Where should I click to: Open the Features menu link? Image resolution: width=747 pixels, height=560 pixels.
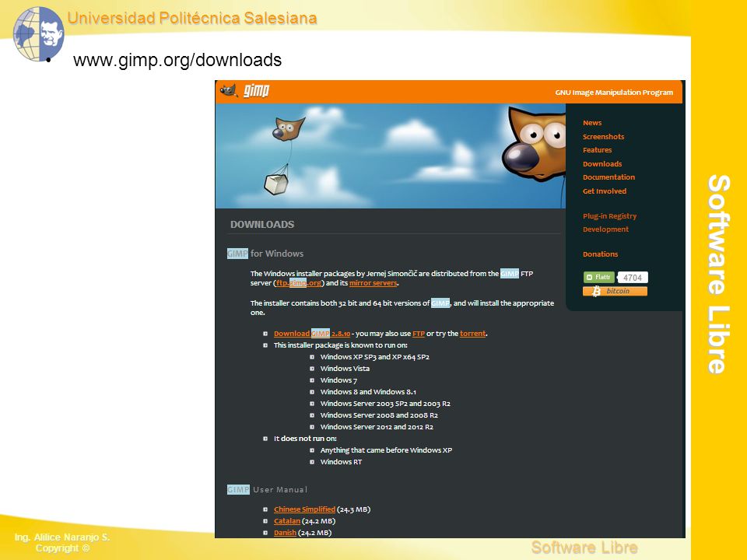597,150
